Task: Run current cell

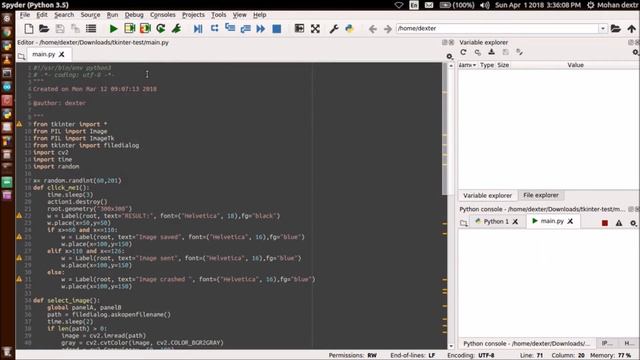Action: pyautogui.click(x=130, y=29)
